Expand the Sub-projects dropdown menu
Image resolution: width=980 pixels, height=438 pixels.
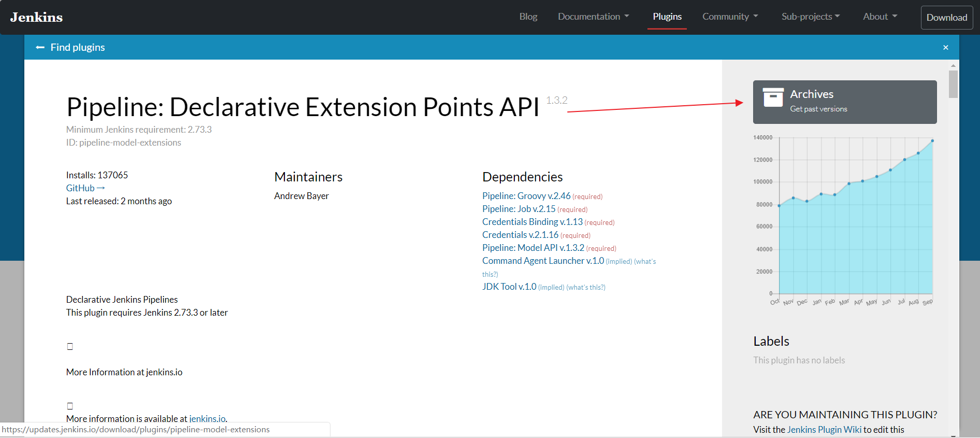click(x=811, y=17)
